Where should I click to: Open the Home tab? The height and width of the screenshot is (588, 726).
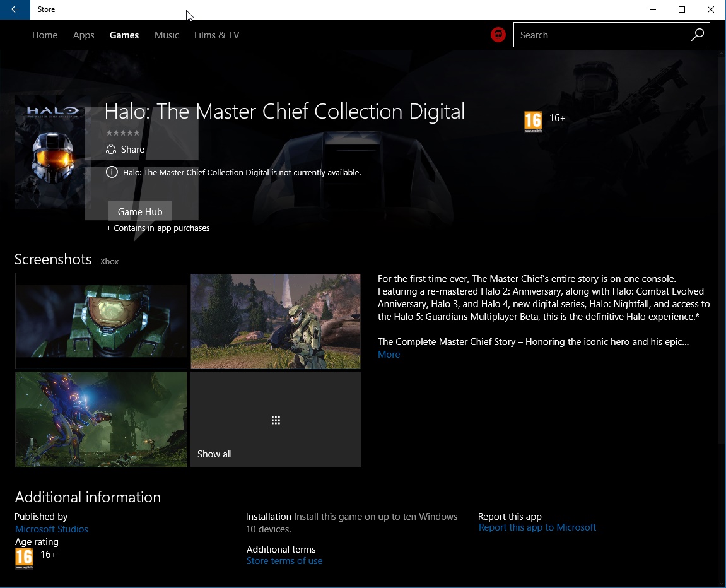pos(45,35)
